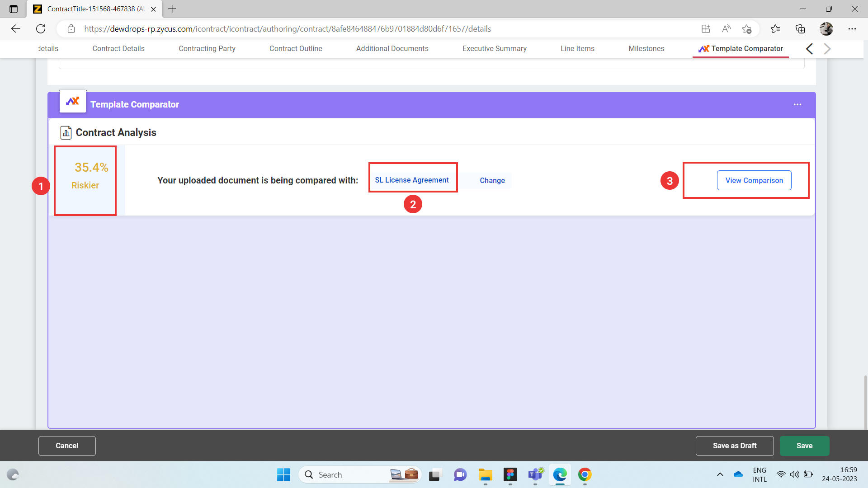Open browser Settings and more menu

click(852, 29)
